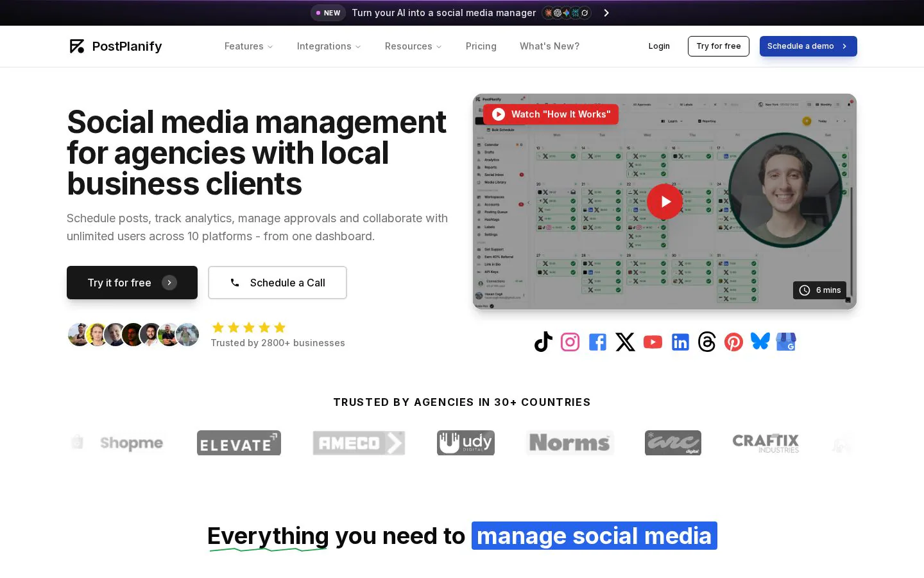Image resolution: width=924 pixels, height=578 pixels.
Task: Open the Bluesky butterfly icon
Action: (x=760, y=341)
